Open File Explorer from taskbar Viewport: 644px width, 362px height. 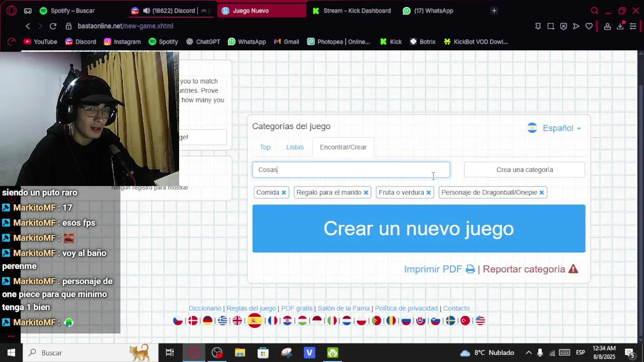[x=240, y=353]
